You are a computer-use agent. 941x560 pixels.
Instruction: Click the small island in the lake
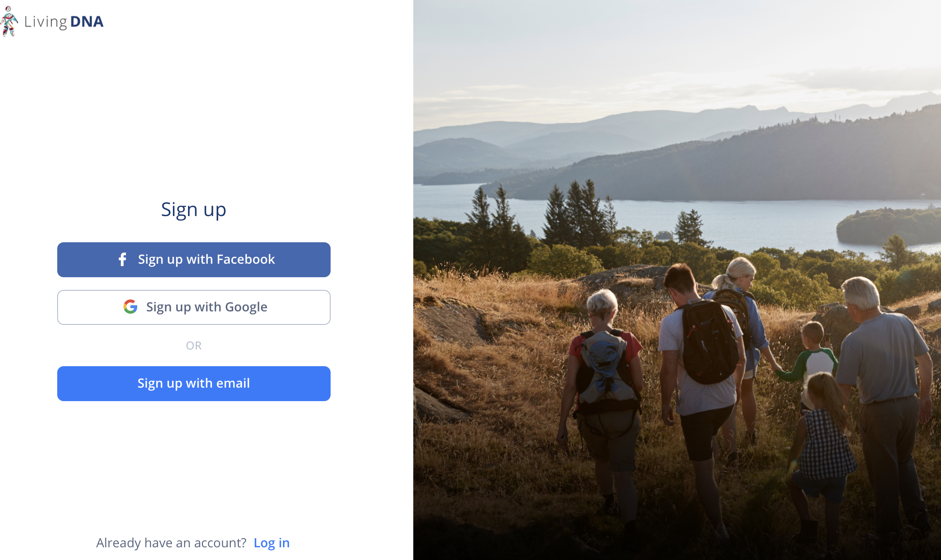888,226
